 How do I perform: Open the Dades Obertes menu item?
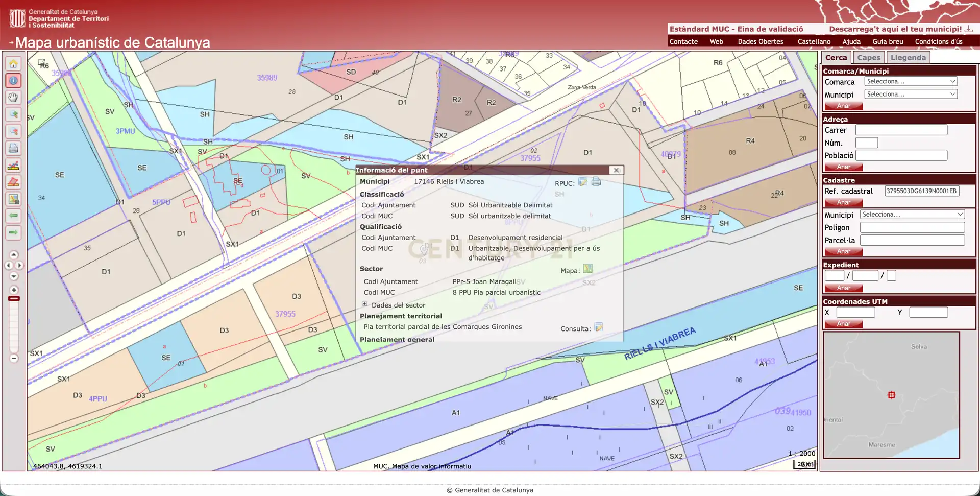(761, 42)
